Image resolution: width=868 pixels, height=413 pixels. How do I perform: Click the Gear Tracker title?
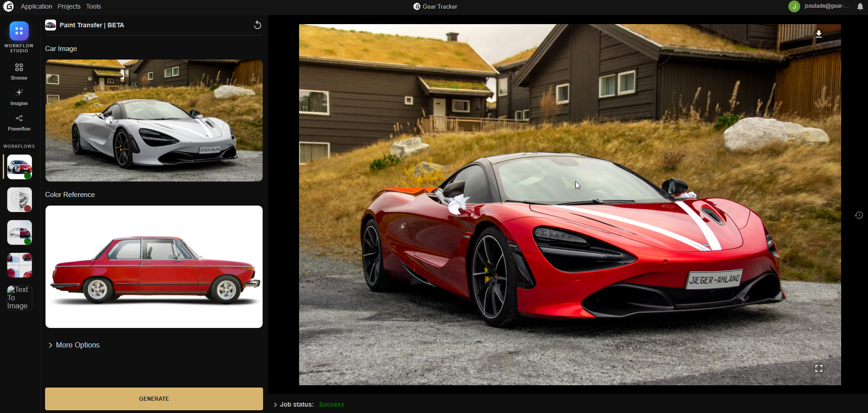point(435,6)
